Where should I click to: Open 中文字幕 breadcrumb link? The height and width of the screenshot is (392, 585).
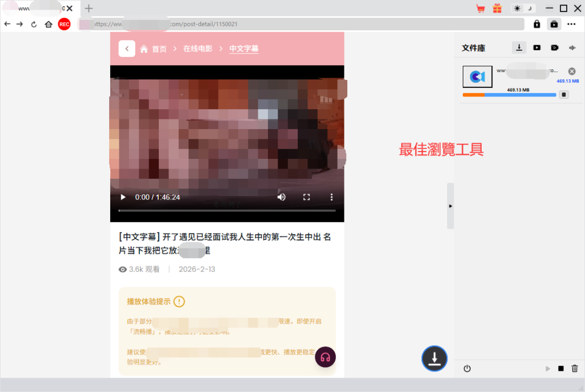click(243, 49)
